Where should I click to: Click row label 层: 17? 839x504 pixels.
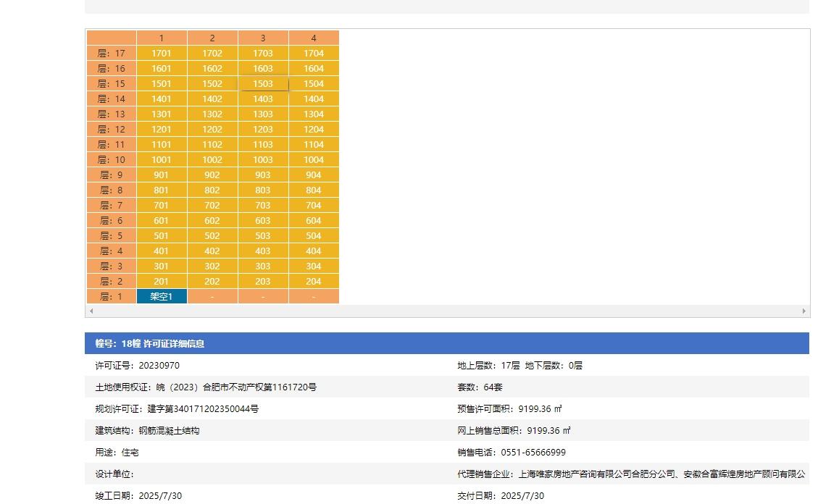click(x=112, y=53)
